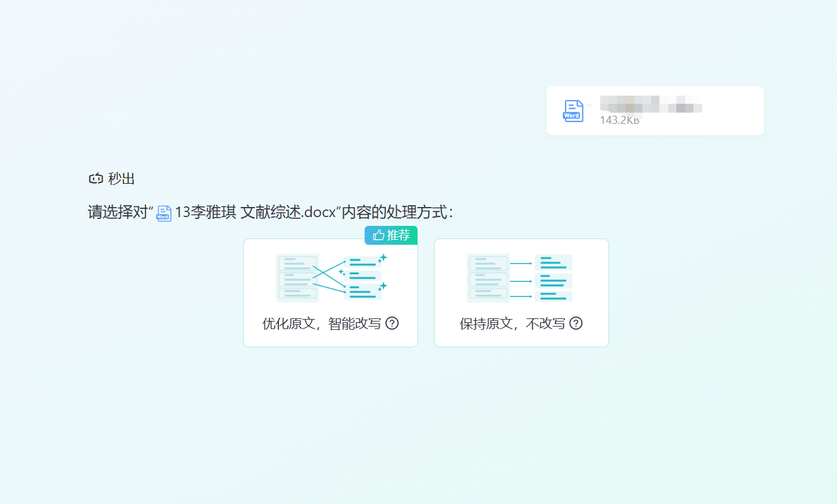Click the 推荐 badge text

click(x=398, y=235)
